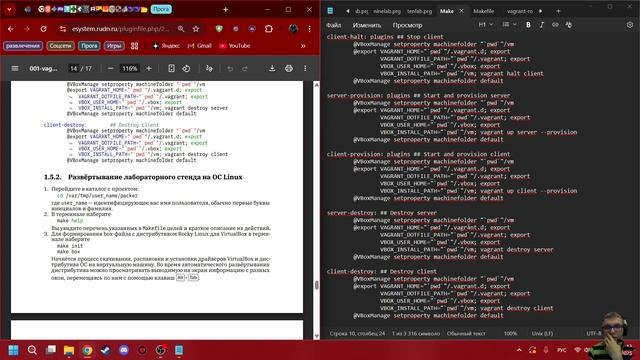Show hidden system tray icons
This screenshot has height=360, width=640.
pyautogui.click(x=519, y=350)
